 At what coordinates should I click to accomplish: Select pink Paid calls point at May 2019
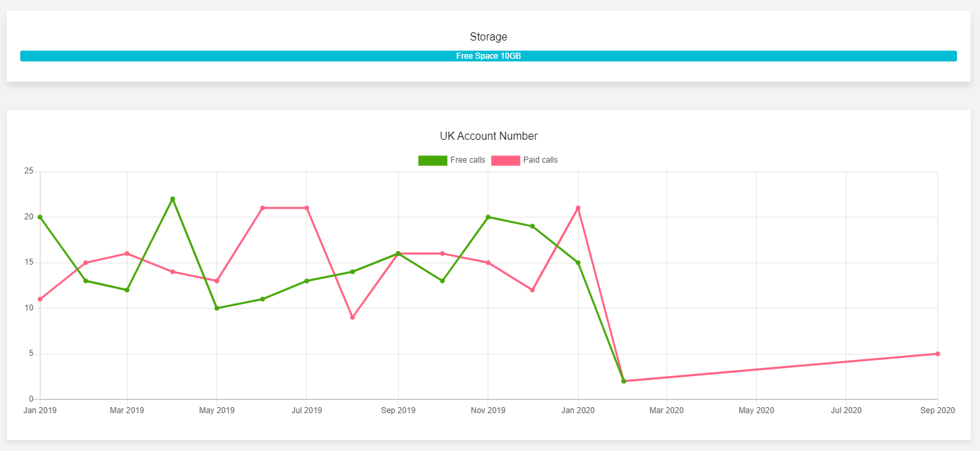tap(217, 281)
